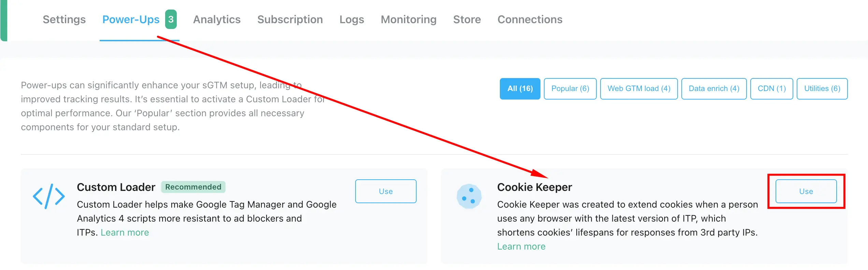Open the Settings tab

[x=64, y=19]
